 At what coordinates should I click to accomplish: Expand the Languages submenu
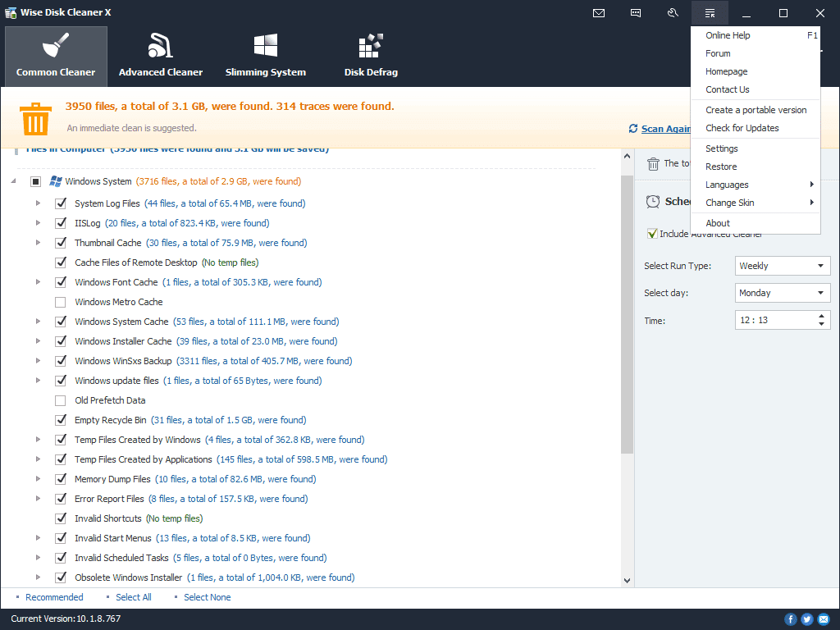[x=756, y=185]
